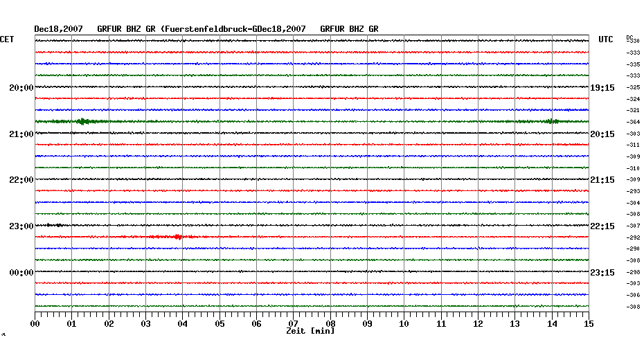Viewport: 644px width, 342px height.
Task: Click the 20:15 UTC time label
Action: coord(602,134)
